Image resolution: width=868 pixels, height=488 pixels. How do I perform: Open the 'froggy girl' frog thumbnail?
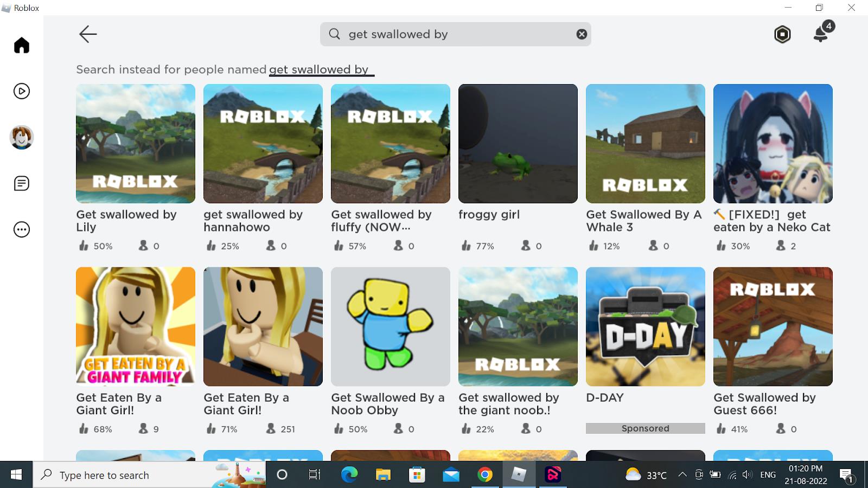[518, 144]
